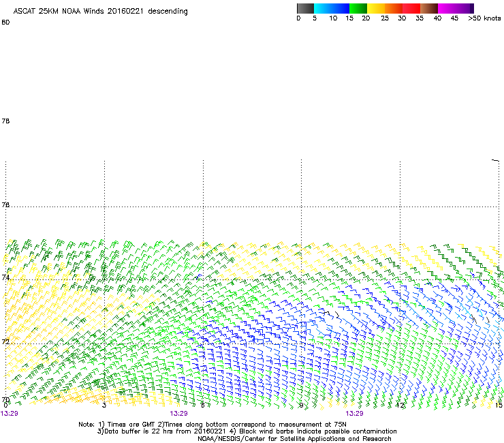This screenshot has width=504, height=443.
Task: Click the note "Times are GMT"
Action: 131,425
